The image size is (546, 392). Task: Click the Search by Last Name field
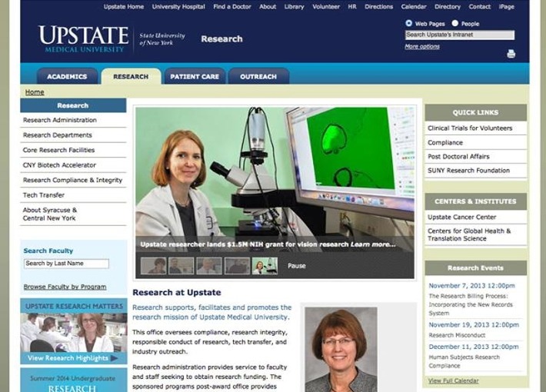[x=66, y=264]
